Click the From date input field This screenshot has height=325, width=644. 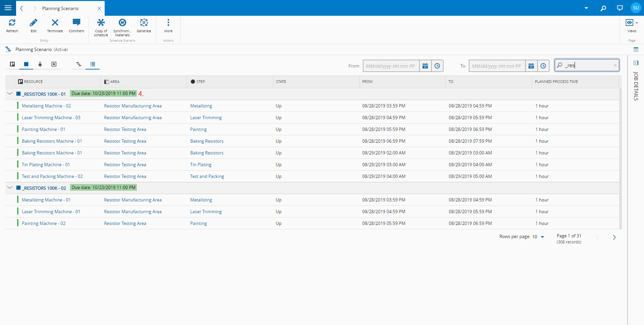pyautogui.click(x=391, y=66)
